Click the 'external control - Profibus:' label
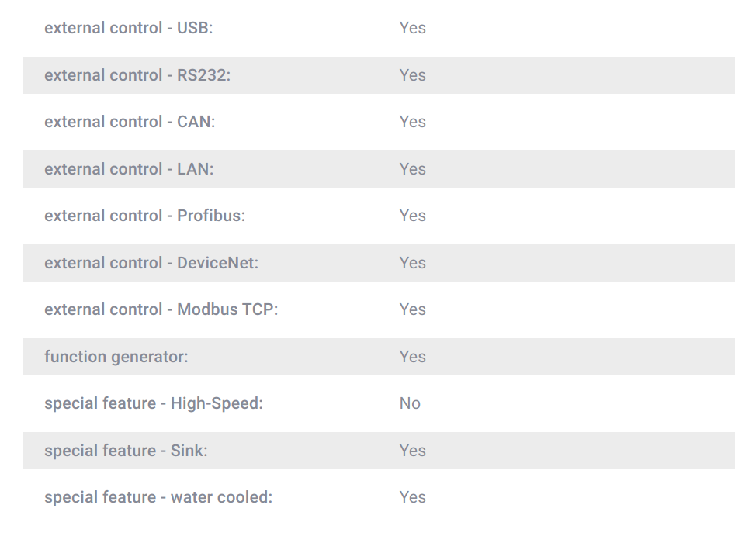The width and height of the screenshot is (735, 560). click(145, 216)
